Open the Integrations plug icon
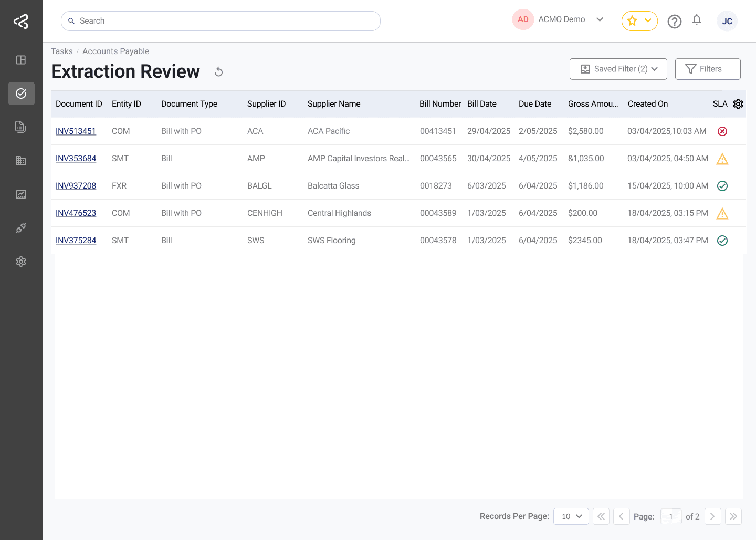Screen dimensions: 756x540 point(21,228)
